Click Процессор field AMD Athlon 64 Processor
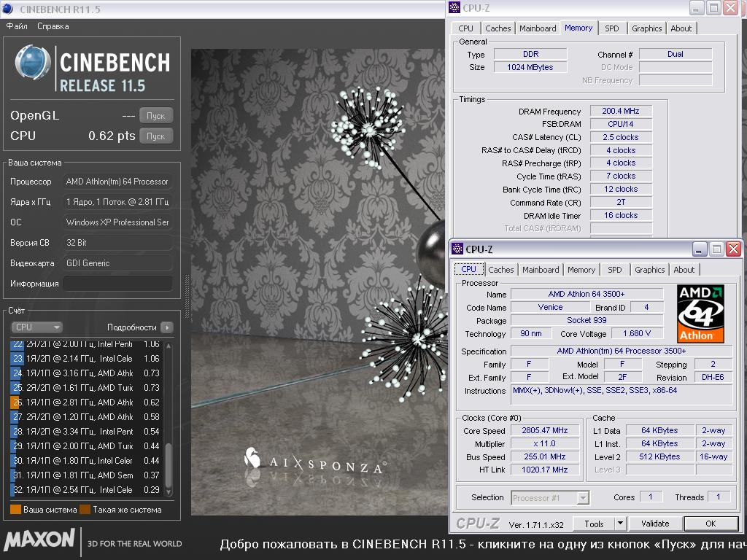747x560 pixels. 117,182
